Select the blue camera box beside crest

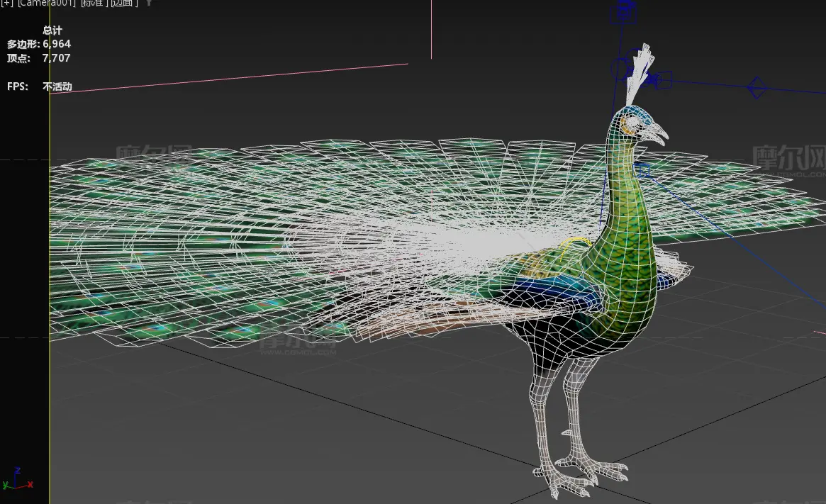[x=663, y=80]
